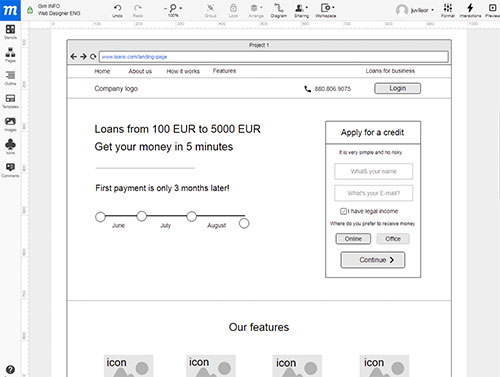Open the Templates sidebar icon
500x377 pixels.
click(x=10, y=101)
